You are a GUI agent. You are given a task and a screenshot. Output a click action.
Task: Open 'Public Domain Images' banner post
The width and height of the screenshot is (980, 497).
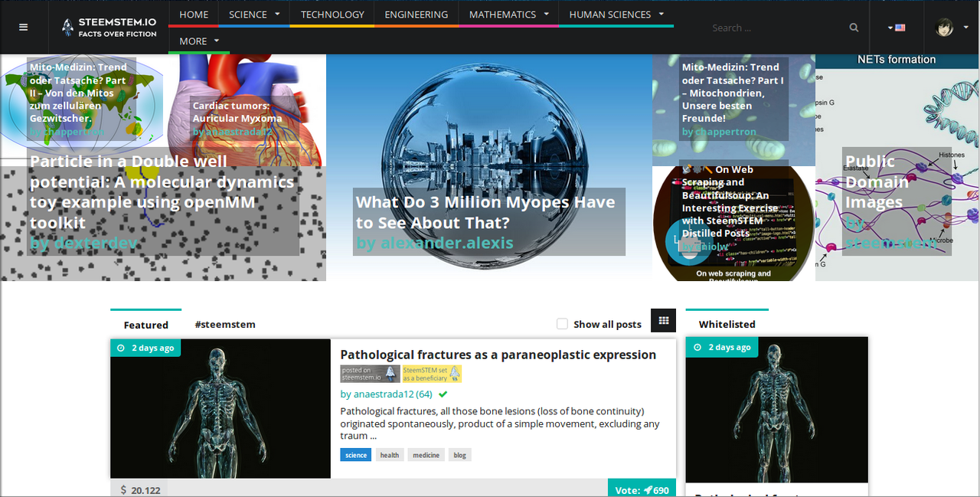[877, 182]
